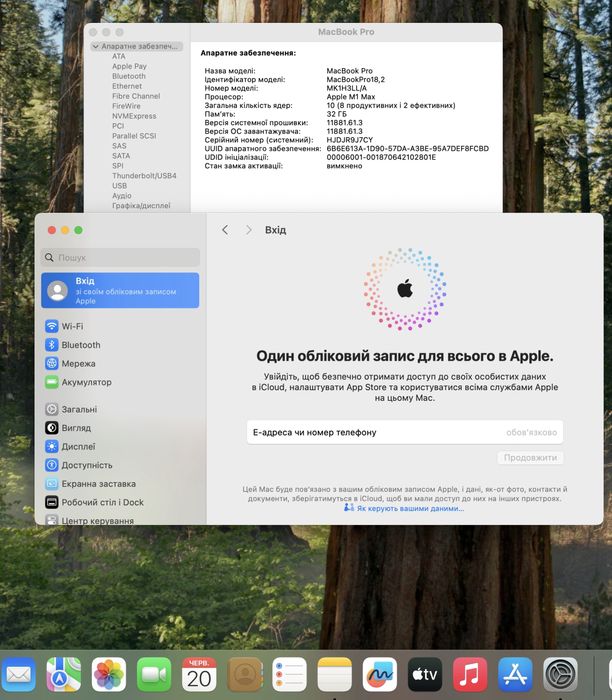This screenshot has width=612, height=700.
Task: Select Parallel SCSI in System Information
Action: click(134, 136)
